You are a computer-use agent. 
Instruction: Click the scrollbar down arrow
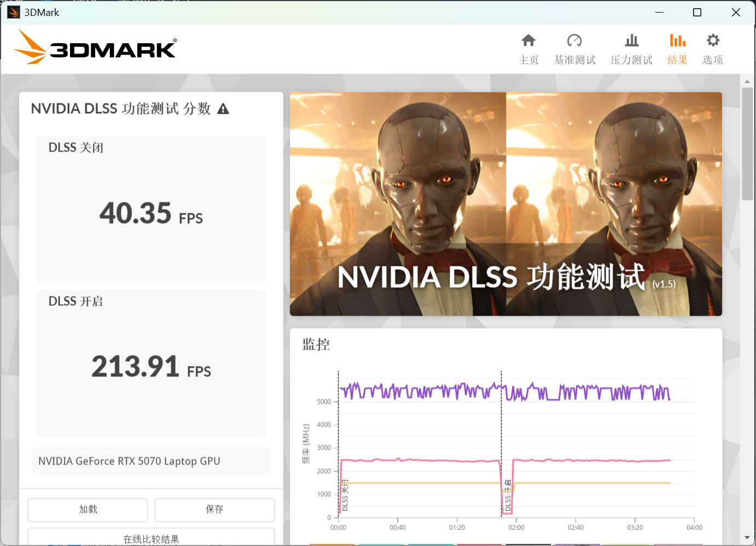pos(747,538)
